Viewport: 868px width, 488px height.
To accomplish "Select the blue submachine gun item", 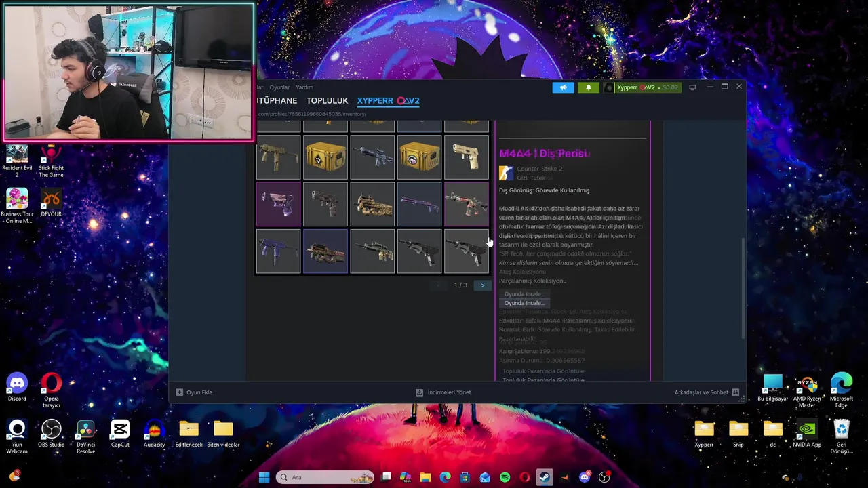I will point(279,251).
